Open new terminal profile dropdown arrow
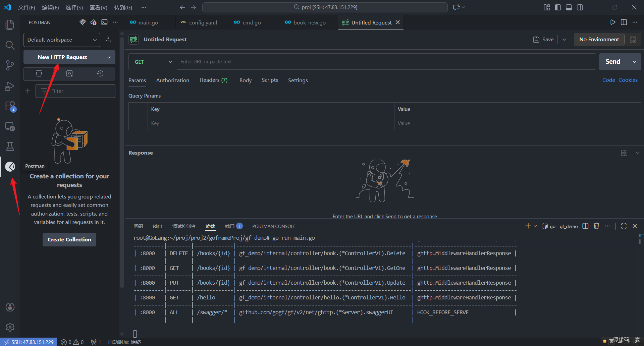644x346 pixels. (x=535, y=226)
